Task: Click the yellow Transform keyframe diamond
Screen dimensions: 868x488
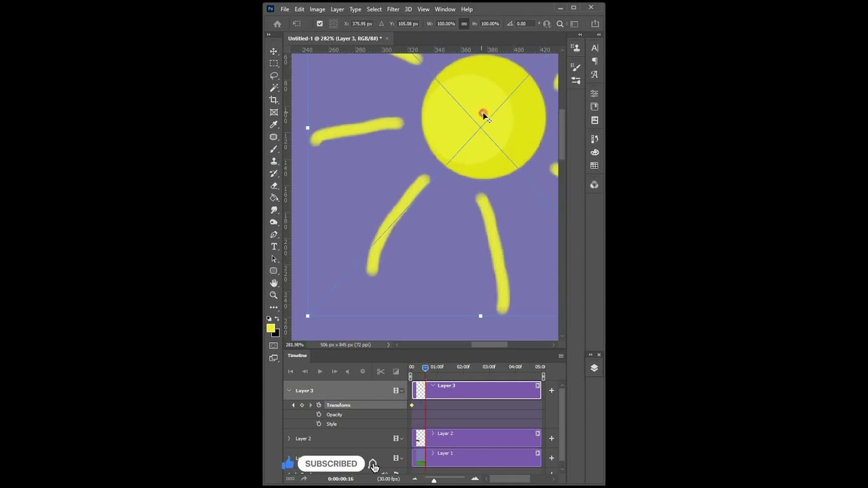Action: click(412, 405)
